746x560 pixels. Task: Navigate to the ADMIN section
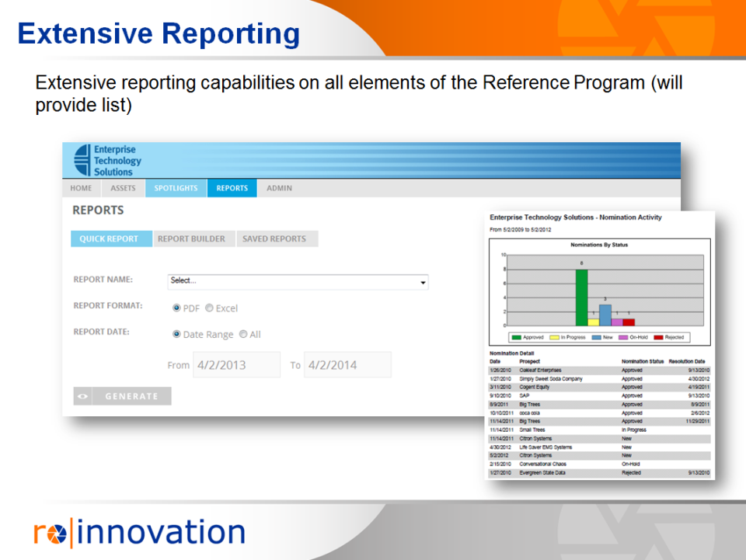point(279,188)
